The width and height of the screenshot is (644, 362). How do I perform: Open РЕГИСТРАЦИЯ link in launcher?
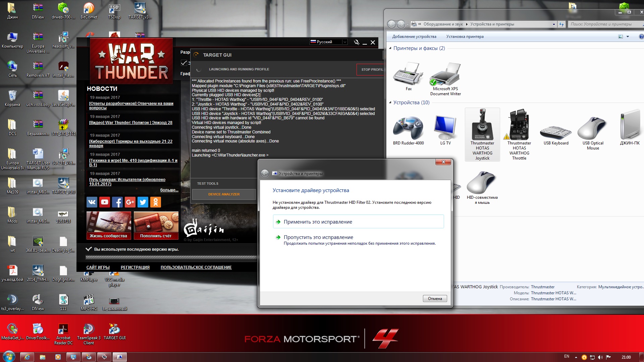(135, 267)
